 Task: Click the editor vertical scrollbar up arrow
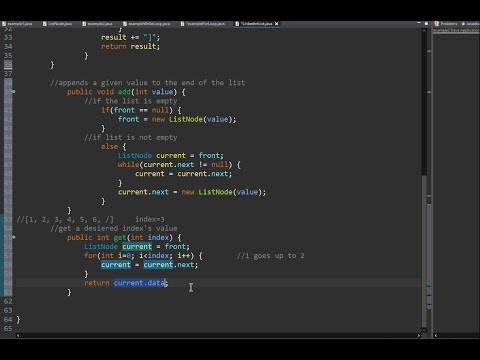[x=424, y=31]
